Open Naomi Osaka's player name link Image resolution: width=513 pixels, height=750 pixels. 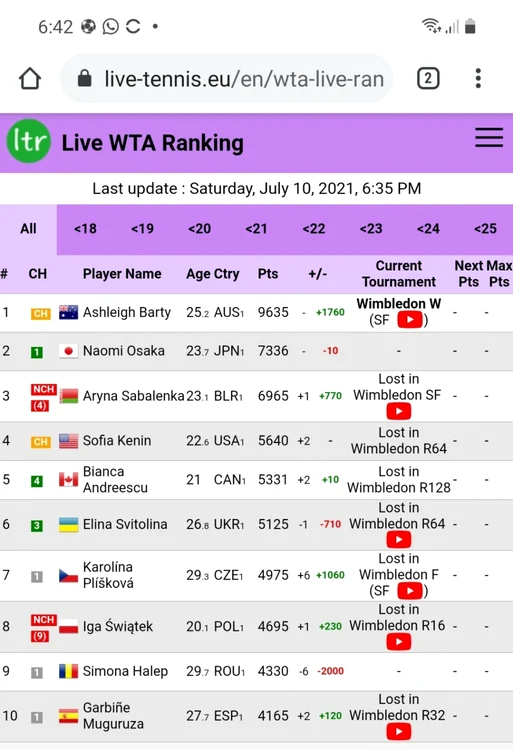point(123,351)
